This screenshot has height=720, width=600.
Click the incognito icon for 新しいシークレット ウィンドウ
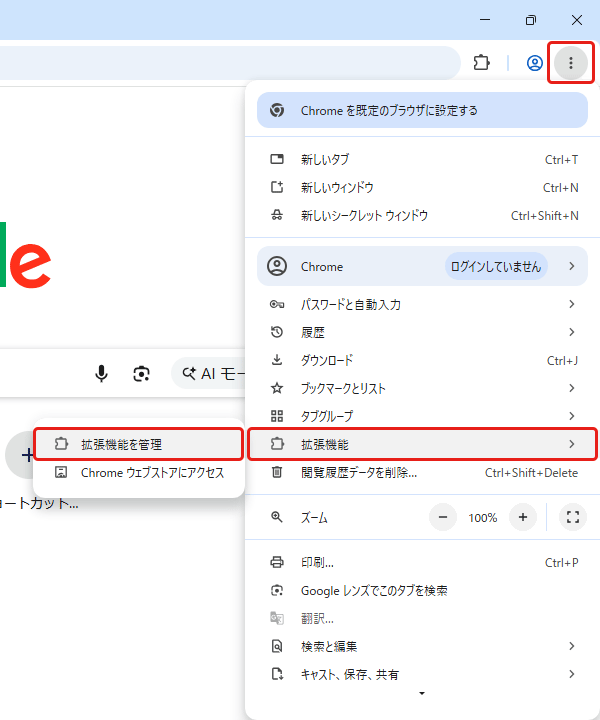tap(277, 215)
